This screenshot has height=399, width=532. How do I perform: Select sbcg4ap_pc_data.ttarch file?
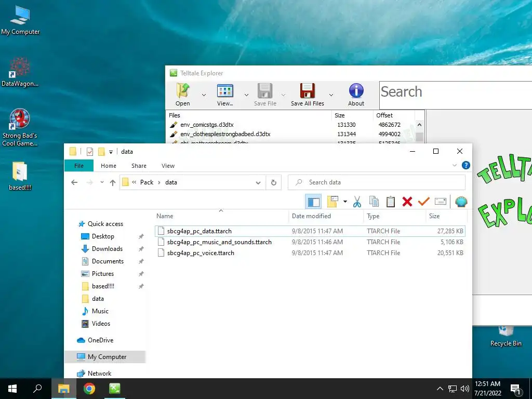[x=310, y=231]
